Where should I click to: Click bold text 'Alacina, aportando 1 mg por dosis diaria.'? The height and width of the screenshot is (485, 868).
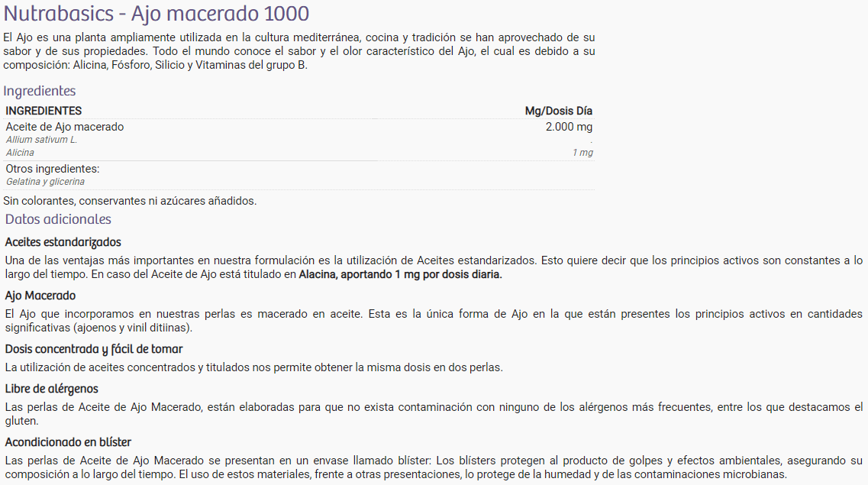(x=400, y=274)
